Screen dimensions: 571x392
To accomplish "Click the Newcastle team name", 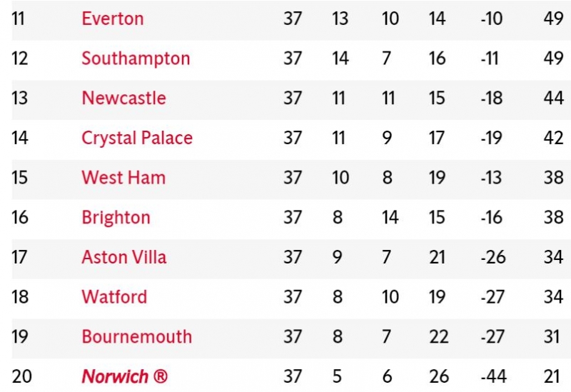I will click(123, 98).
